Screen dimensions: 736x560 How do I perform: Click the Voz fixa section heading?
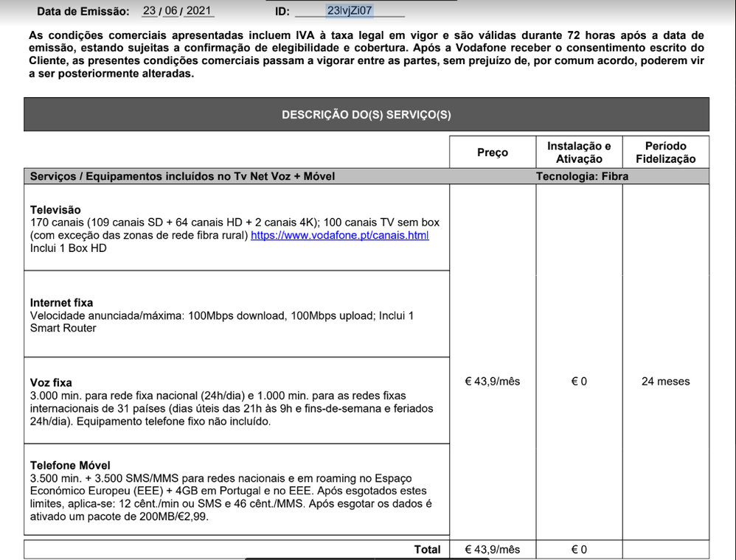coord(51,382)
